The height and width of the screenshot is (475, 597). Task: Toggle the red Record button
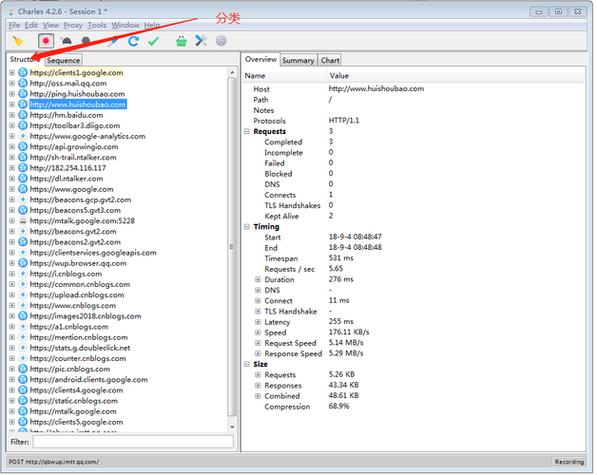tap(46, 41)
